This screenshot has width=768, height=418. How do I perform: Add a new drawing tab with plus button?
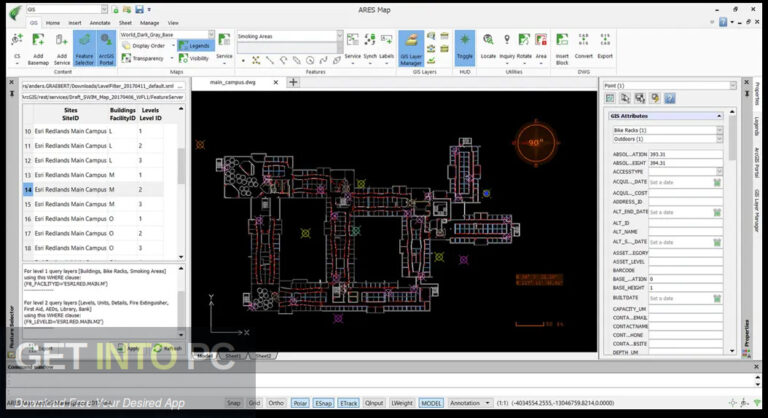(293, 82)
